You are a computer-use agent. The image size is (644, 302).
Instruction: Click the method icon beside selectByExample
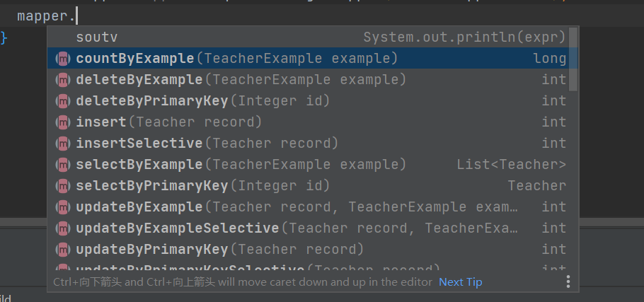click(62, 165)
